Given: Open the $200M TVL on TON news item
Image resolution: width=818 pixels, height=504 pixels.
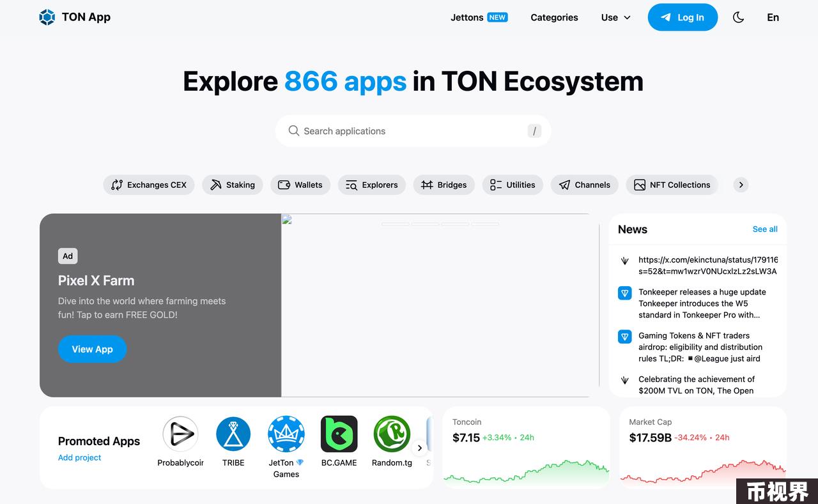Looking at the screenshot, I should tap(697, 385).
